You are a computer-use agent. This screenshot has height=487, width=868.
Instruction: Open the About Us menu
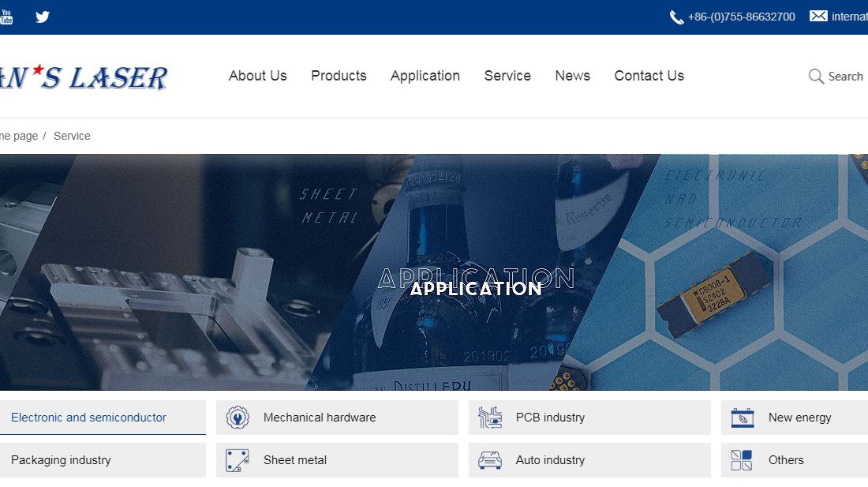point(258,76)
